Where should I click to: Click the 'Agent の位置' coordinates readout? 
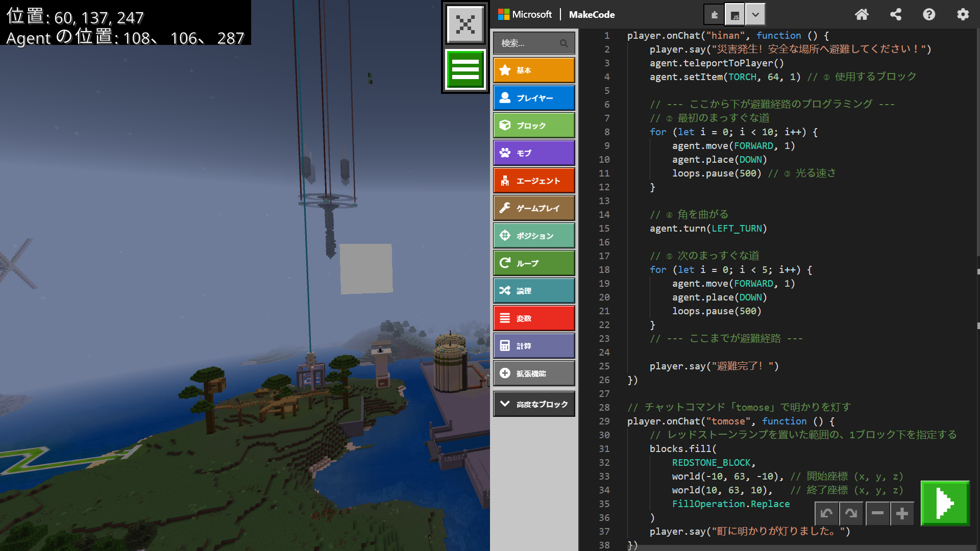[125, 37]
